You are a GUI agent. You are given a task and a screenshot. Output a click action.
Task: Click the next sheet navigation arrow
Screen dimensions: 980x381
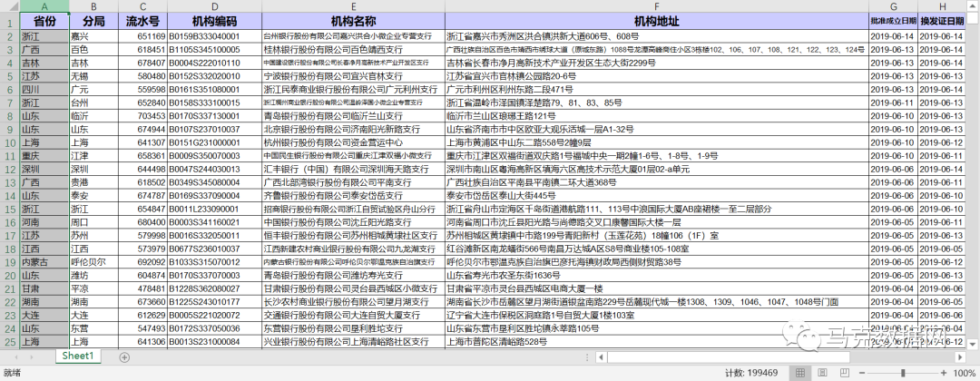point(31,357)
